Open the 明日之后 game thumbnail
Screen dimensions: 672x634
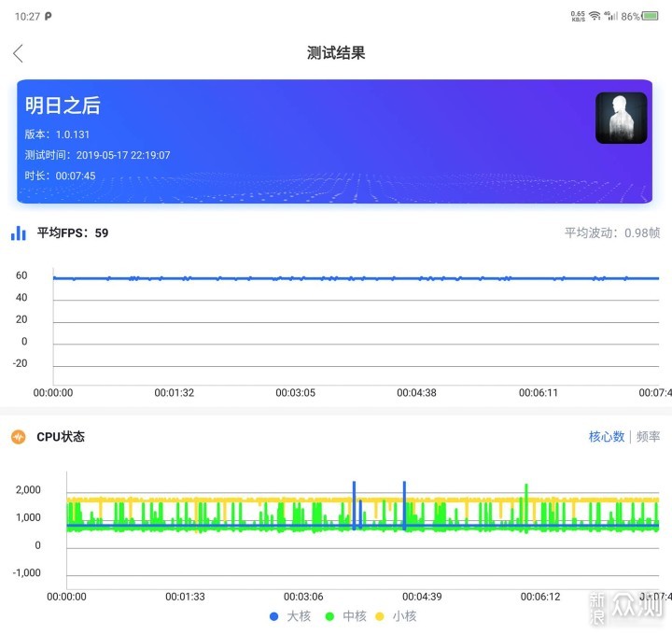click(x=621, y=118)
